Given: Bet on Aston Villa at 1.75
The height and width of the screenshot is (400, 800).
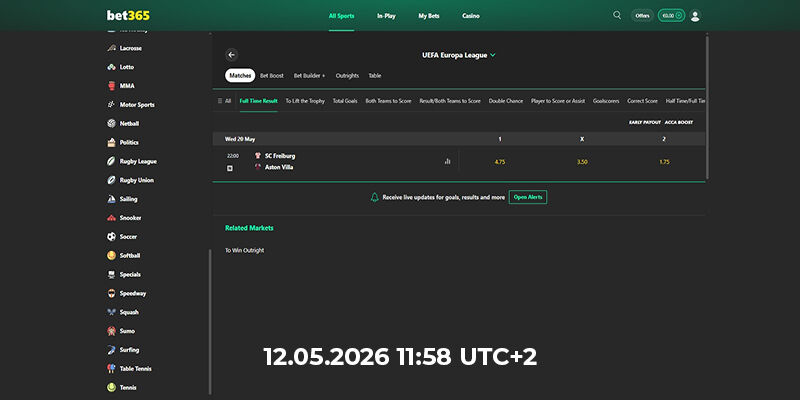Looking at the screenshot, I should pos(664,162).
